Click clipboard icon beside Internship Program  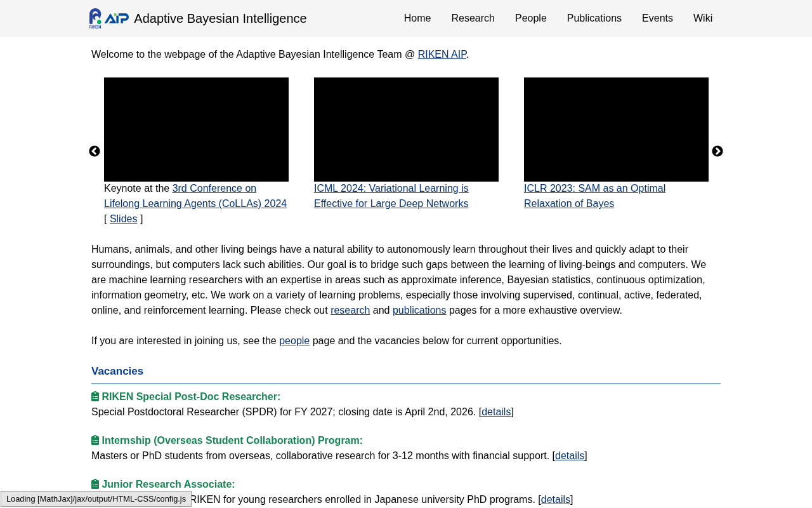(95, 441)
